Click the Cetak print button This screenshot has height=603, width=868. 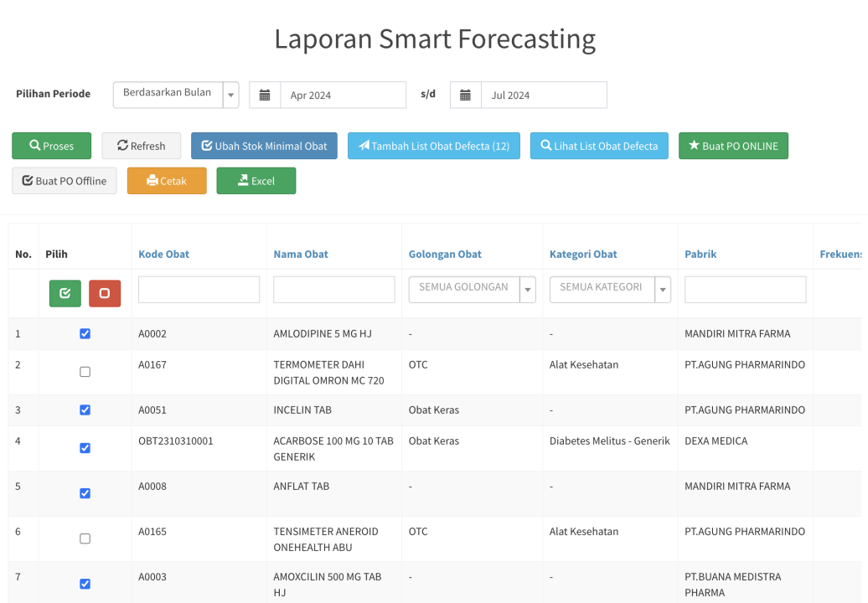[x=167, y=181]
